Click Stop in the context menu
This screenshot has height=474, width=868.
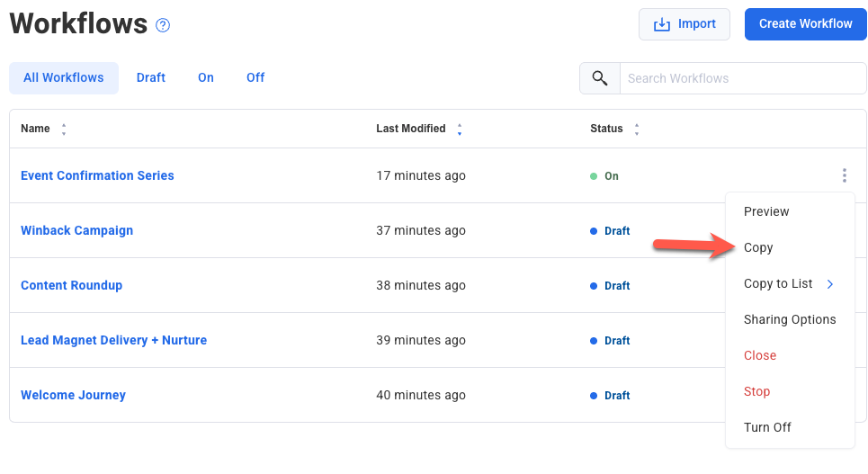tap(756, 391)
